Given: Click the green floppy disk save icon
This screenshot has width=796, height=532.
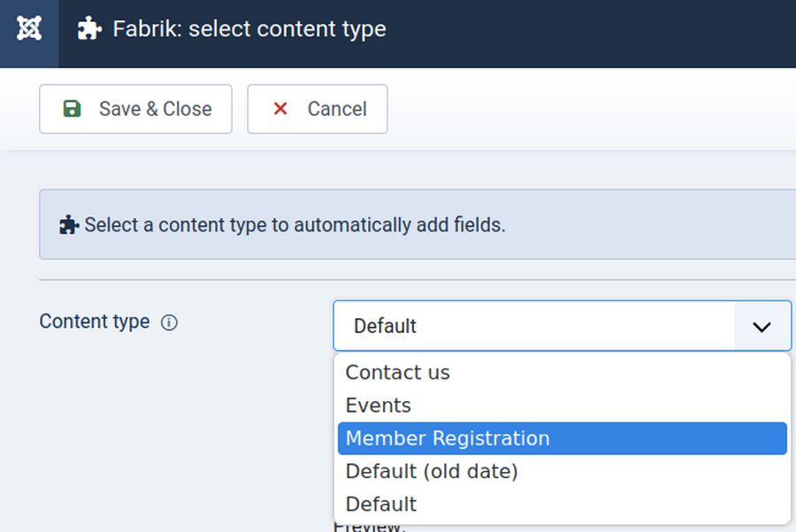Looking at the screenshot, I should [72, 109].
